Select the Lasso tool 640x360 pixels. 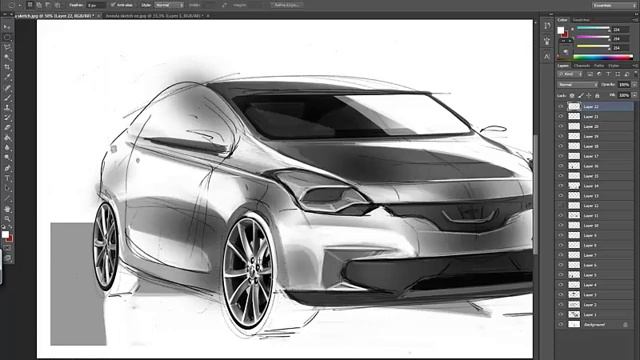tap(7, 47)
